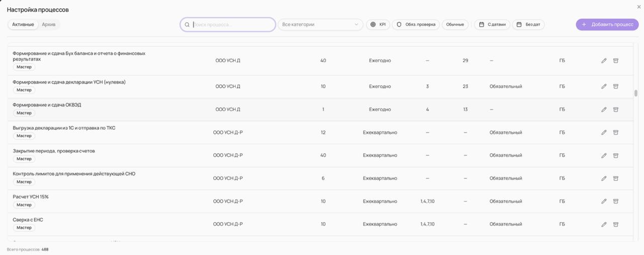Toggle the Обяз. проверка filter

[x=416, y=24]
